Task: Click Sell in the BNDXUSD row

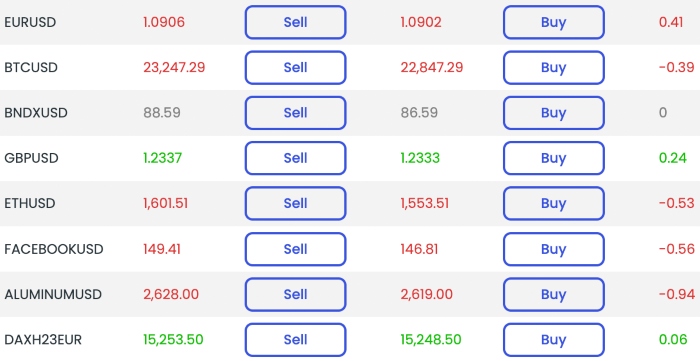Action: [296, 113]
